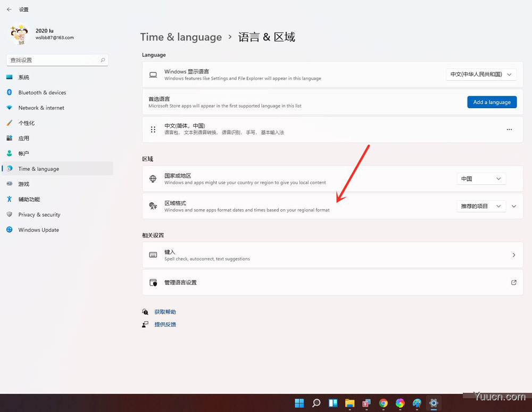The image size is (532, 412).
Task: Select Time & language in the sidebar
Action: [57, 169]
